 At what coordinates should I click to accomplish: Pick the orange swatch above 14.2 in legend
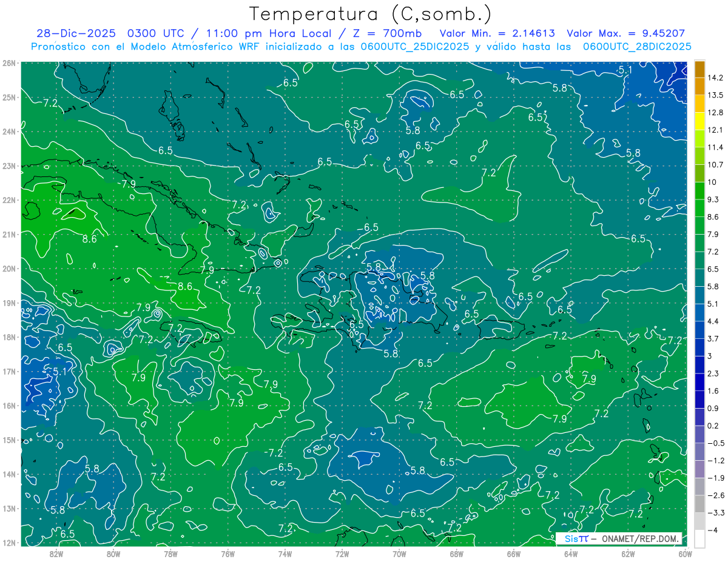[x=699, y=69]
